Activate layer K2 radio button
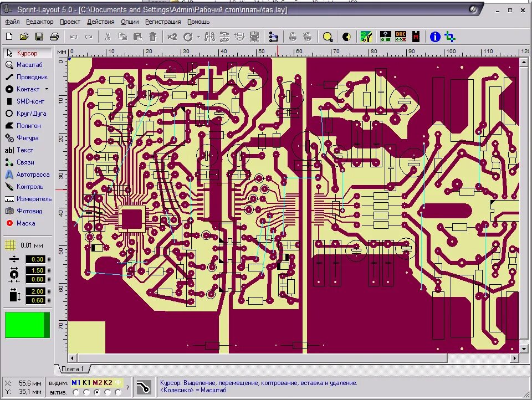The image size is (532, 400). click(x=108, y=392)
